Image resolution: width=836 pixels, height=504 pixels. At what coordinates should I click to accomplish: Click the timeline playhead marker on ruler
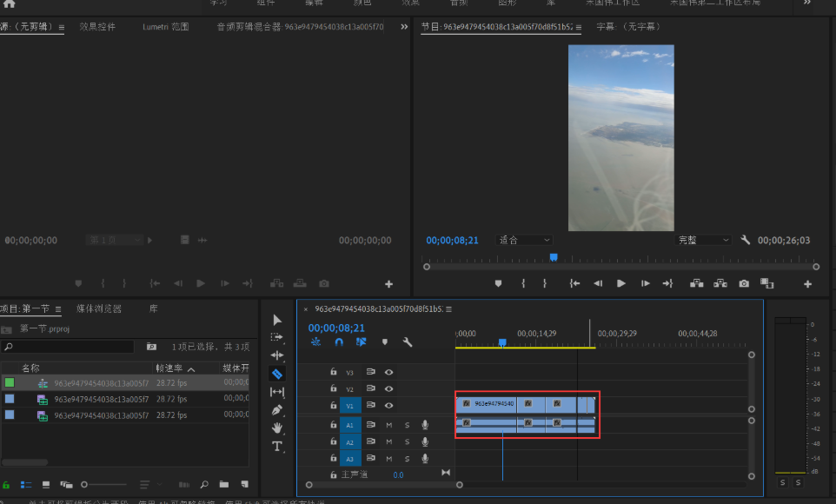pyautogui.click(x=502, y=342)
